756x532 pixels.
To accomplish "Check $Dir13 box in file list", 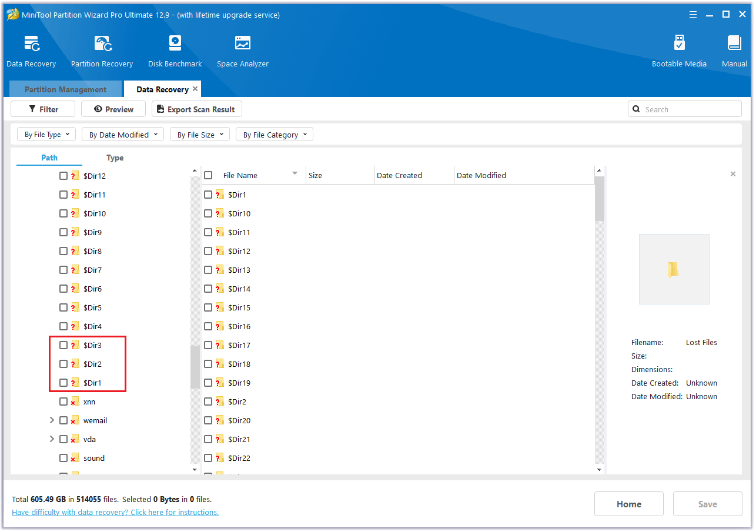I will coord(208,270).
